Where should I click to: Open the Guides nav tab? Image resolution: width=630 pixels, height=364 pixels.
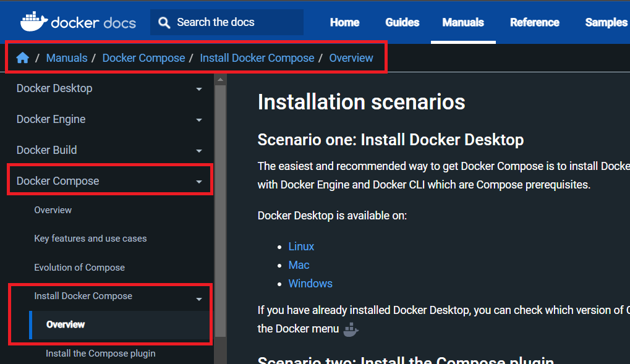pyautogui.click(x=402, y=22)
